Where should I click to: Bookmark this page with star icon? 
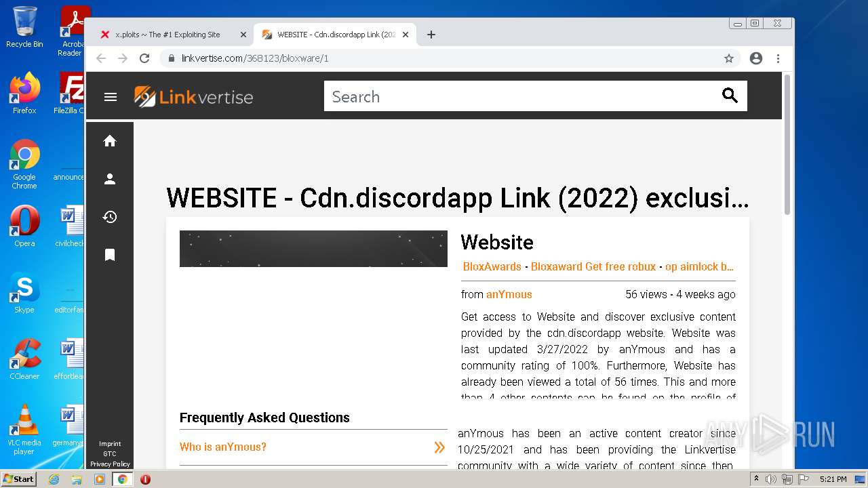click(729, 58)
